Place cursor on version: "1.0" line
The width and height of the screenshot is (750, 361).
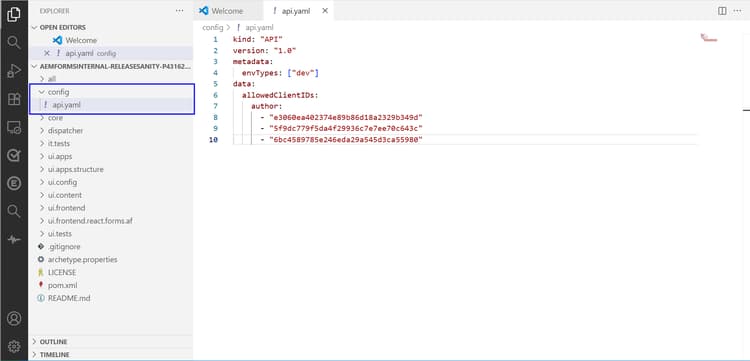265,50
